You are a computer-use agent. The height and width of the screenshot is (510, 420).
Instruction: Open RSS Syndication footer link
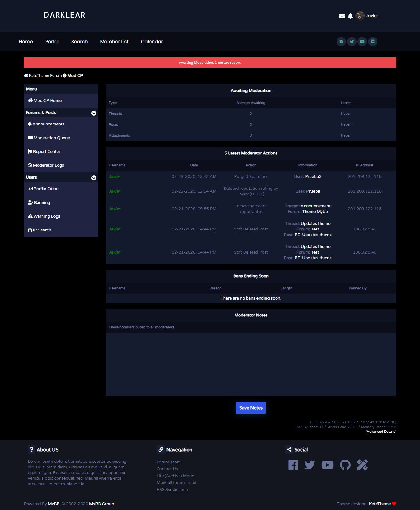tap(172, 490)
